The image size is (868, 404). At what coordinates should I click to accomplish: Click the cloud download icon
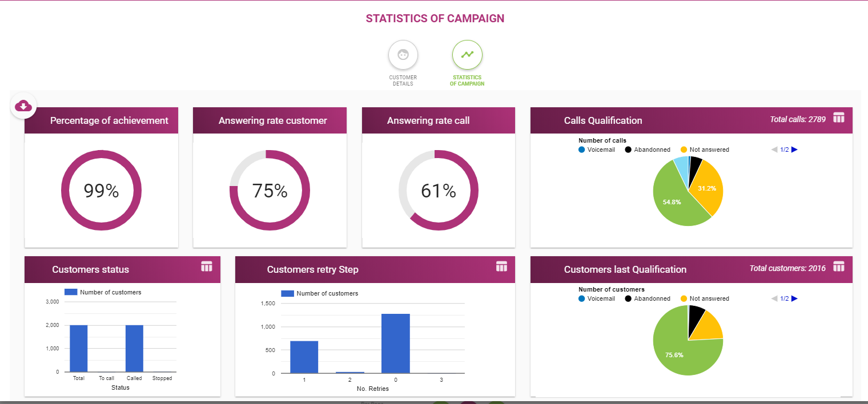[23, 106]
